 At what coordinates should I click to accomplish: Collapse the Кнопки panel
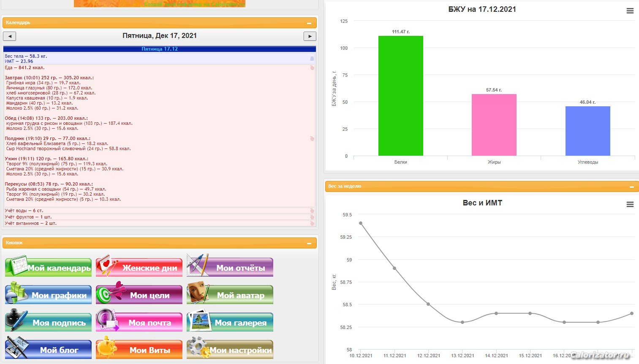tap(309, 243)
